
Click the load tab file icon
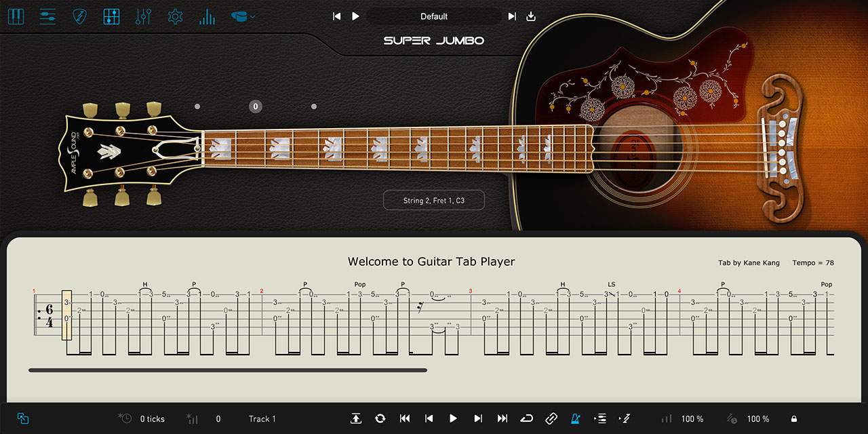[x=356, y=419]
